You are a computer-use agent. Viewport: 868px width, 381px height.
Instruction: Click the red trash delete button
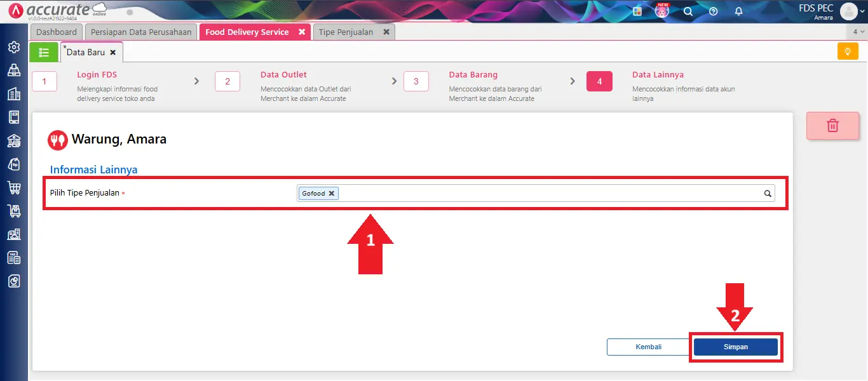[832, 126]
